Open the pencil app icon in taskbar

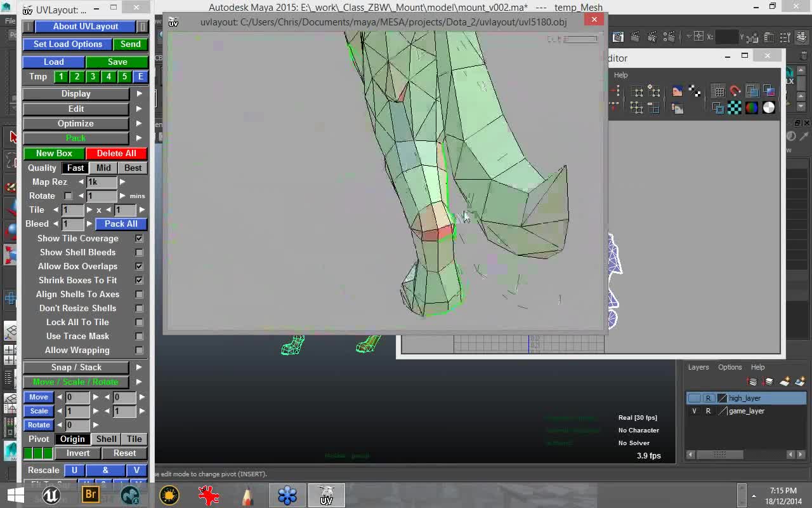click(248, 495)
